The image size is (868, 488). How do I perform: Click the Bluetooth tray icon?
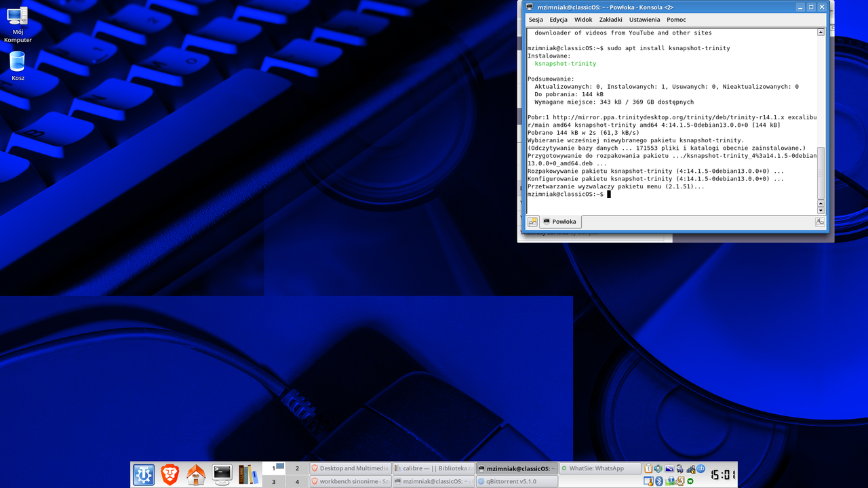(658, 481)
